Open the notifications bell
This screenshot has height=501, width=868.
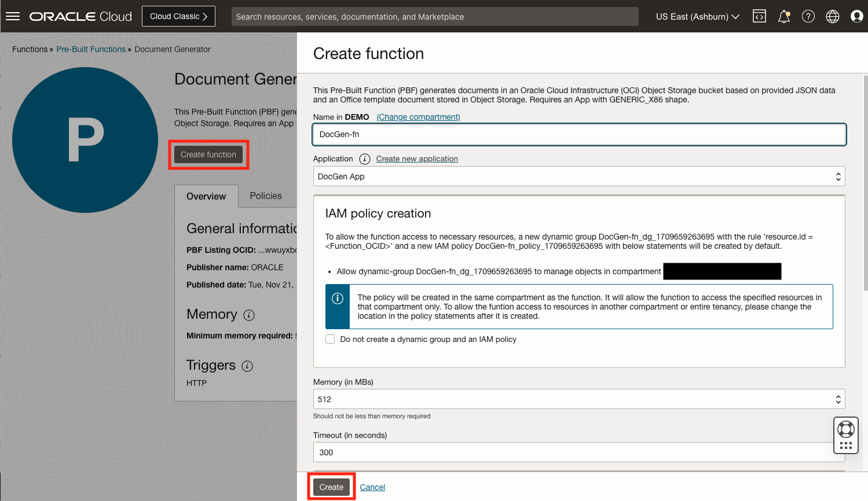(783, 16)
